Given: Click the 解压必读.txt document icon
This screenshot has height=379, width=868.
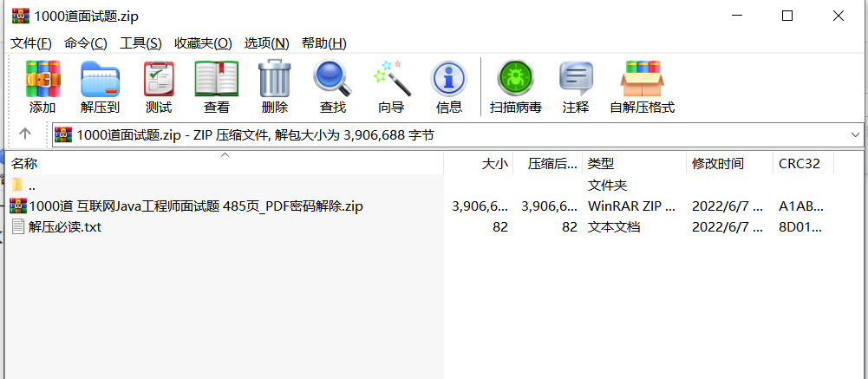Looking at the screenshot, I should coord(18,227).
